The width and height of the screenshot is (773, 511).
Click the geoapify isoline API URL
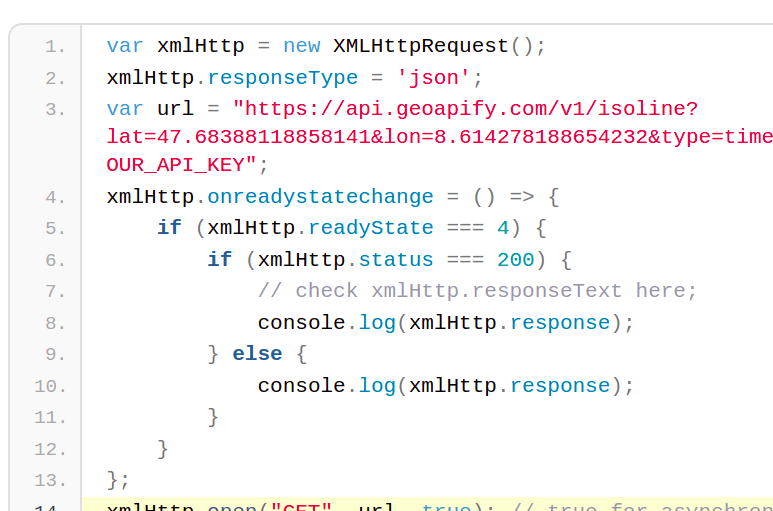[x=466, y=109]
